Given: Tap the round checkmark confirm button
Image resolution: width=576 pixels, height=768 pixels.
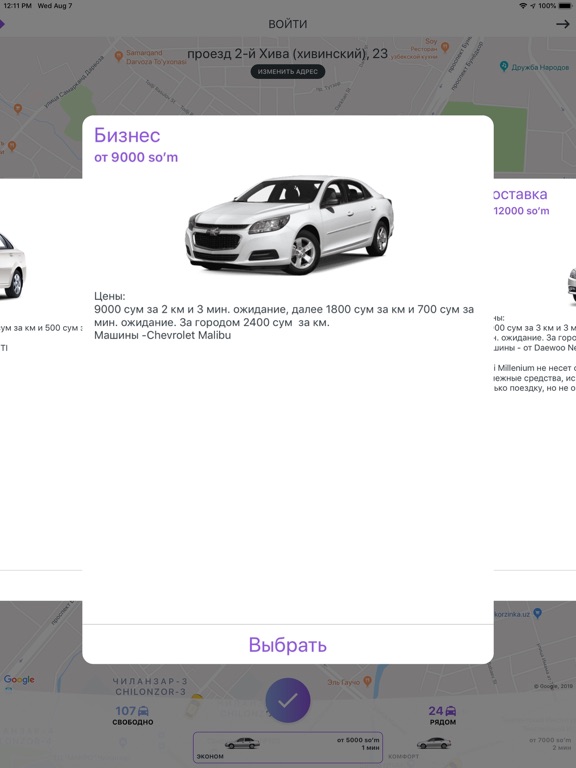Looking at the screenshot, I should (x=288, y=701).
